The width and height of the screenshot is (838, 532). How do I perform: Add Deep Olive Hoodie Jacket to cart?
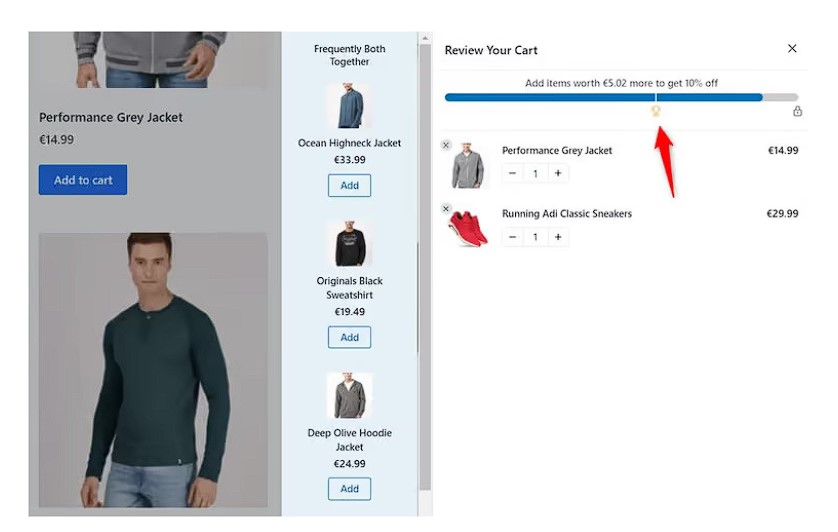tap(350, 489)
